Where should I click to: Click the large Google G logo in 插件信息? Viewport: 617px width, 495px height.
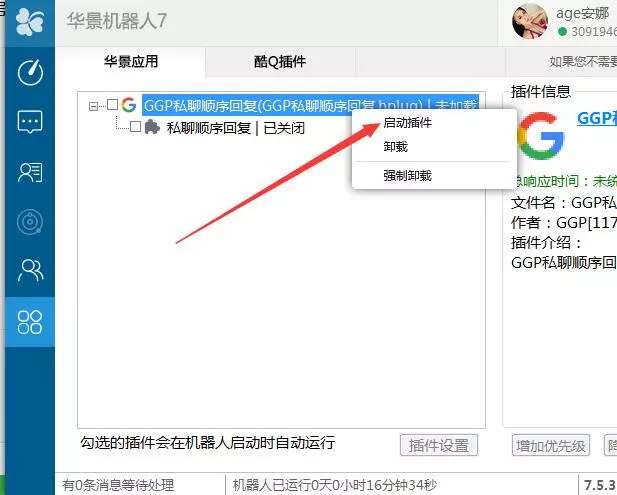point(541,136)
